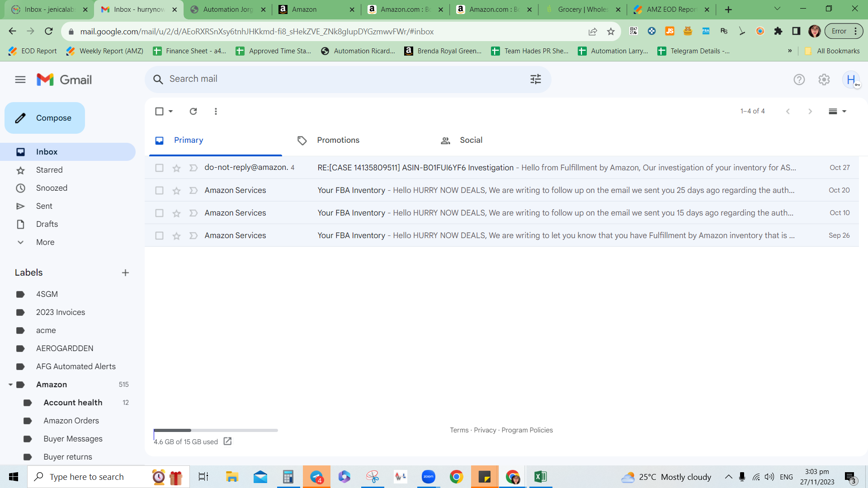Screen dimensions: 868x488
Task: Switch to the AMZ EOD Report browser tab
Action: point(672,9)
